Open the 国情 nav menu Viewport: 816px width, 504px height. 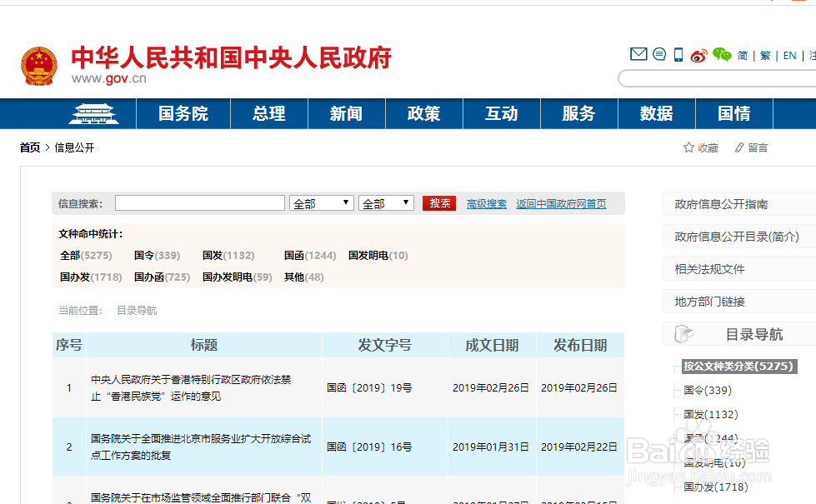coord(734,113)
